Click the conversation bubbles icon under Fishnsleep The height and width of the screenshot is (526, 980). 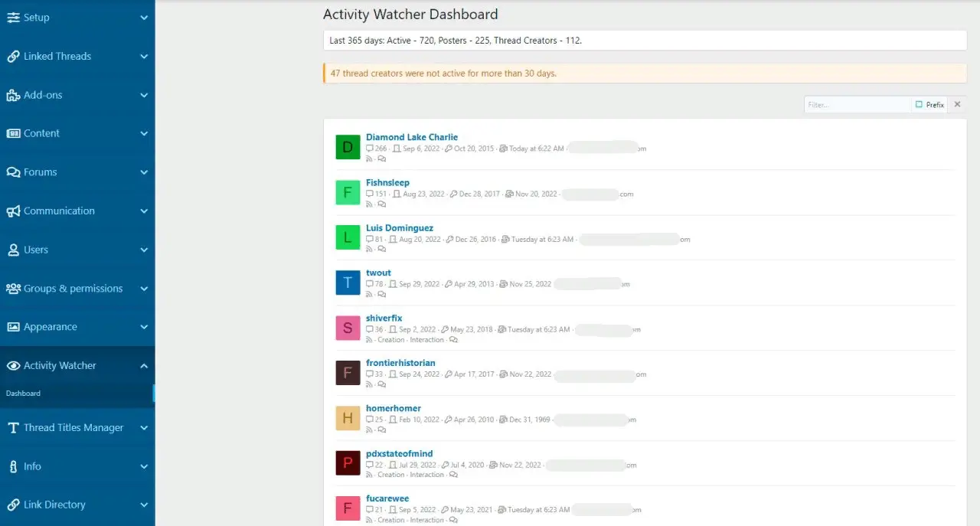pyautogui.click(x=381, y=204)
